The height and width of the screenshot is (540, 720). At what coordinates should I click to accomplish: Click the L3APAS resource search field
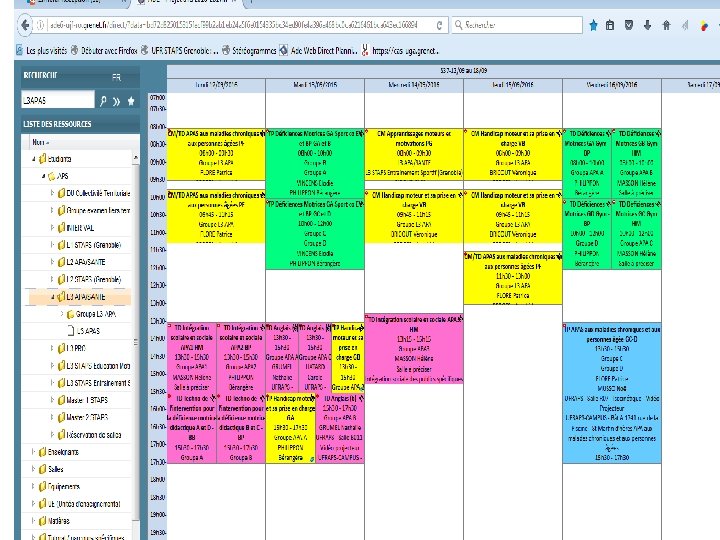57,100
